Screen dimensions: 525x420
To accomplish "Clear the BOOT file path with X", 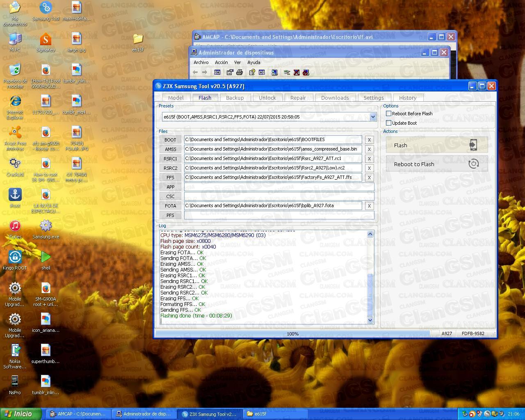I will (369, 140).
